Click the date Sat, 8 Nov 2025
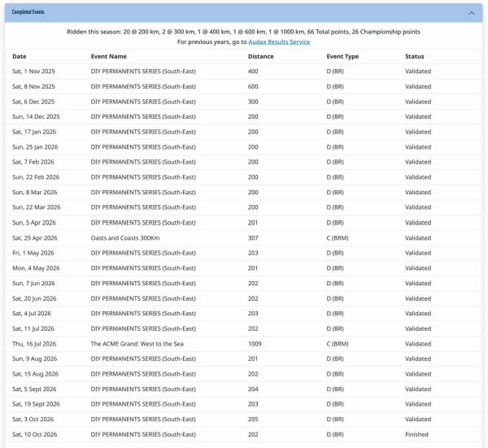 (x=33, y=86)
